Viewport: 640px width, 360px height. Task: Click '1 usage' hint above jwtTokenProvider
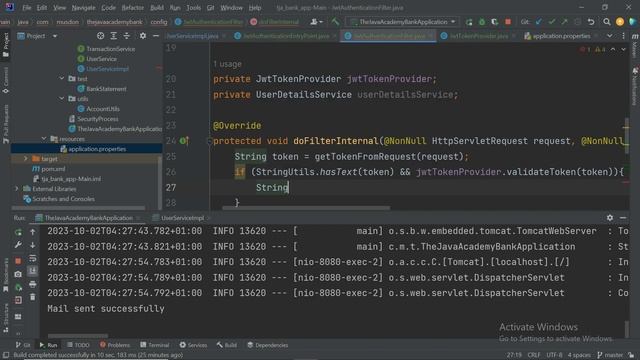(227, 64)
